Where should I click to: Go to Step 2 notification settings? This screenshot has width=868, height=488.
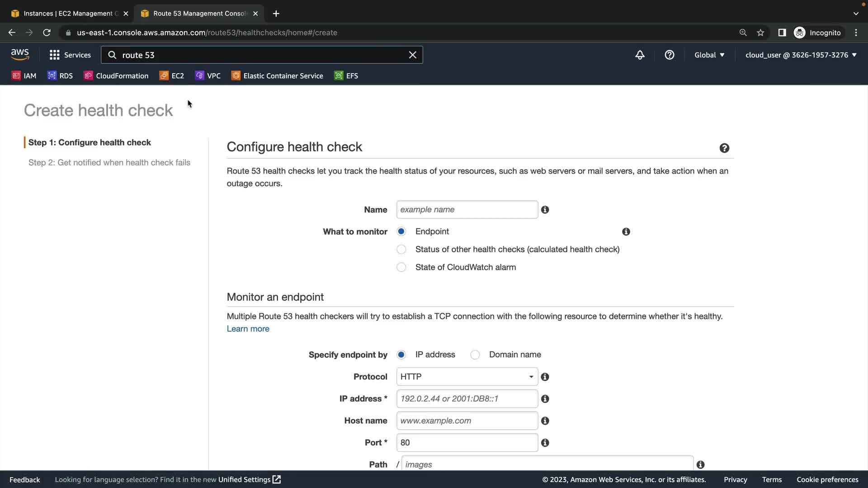(x=109, y=163)
